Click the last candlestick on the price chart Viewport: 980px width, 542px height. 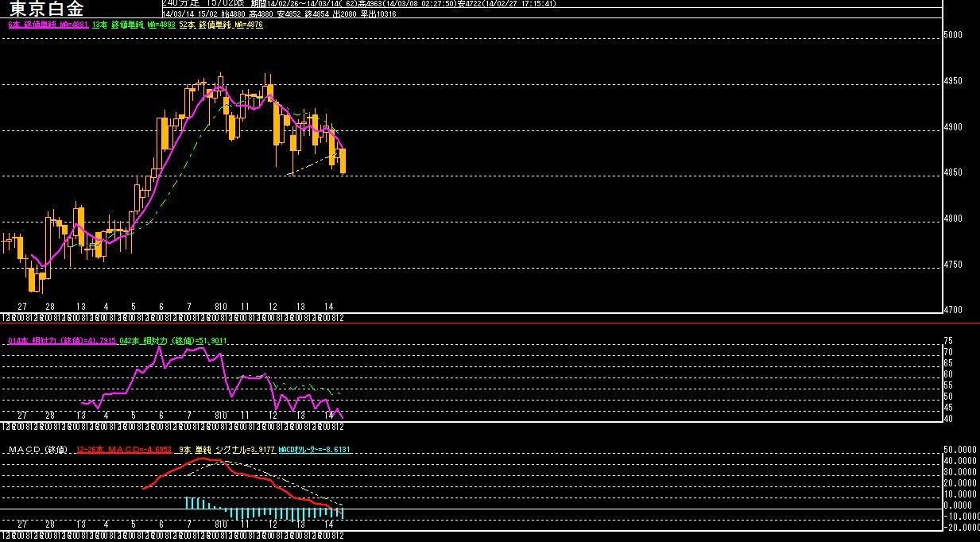(343, 161)
